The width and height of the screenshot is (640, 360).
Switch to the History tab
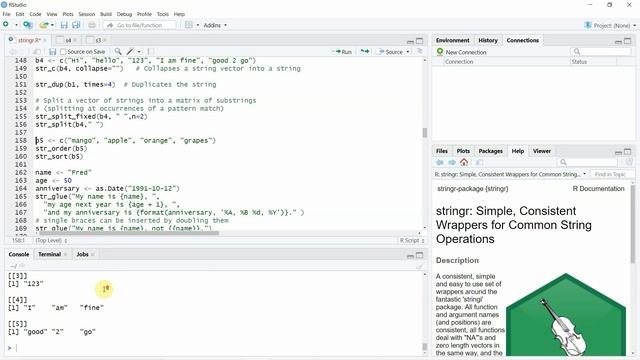pos(488,40)
